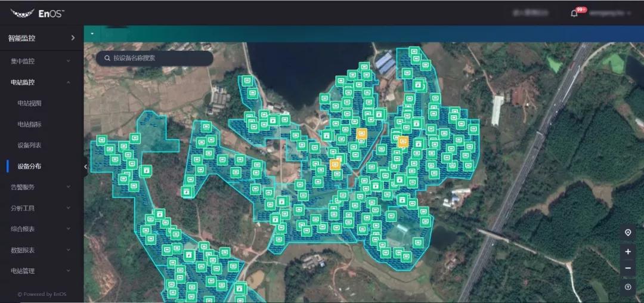Collapse the sidebar with the left arrow handle
This screenshot has height=303, width=644.
pyautogui.click(x=85, y=167)
